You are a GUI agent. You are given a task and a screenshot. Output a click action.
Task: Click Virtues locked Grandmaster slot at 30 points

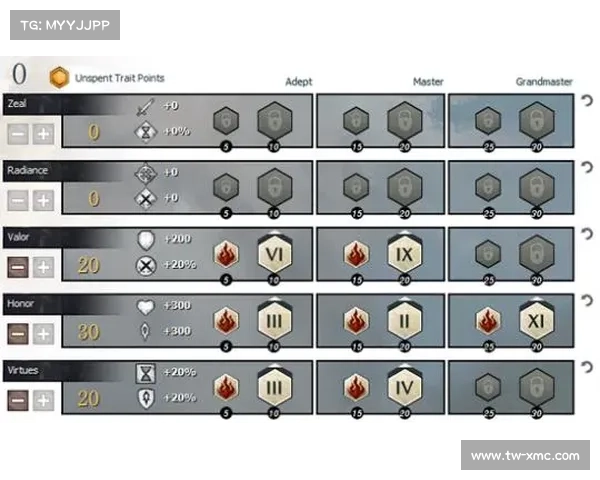(536, 387)
